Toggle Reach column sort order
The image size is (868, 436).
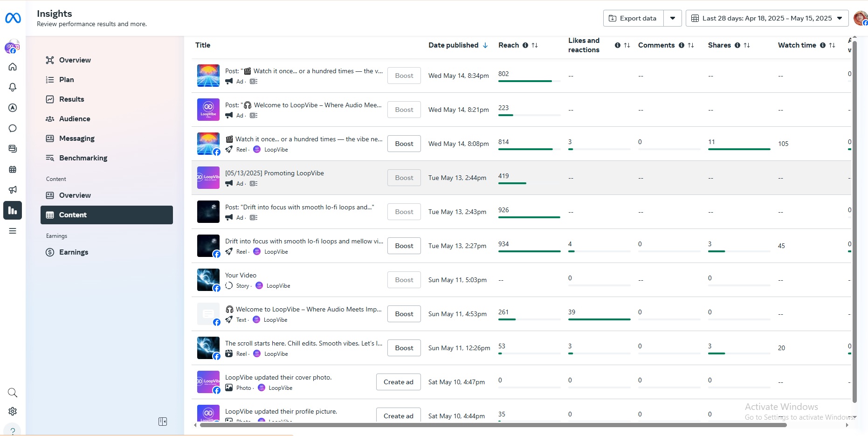pyautogui.click(x=535, y=45)
